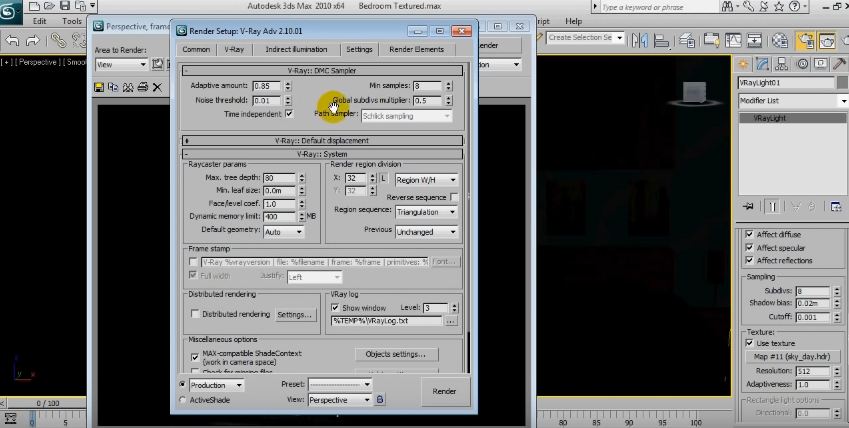Switch to the Motion panel wheel icon
This screenshot has height=428, width=849.
point(802,64)
